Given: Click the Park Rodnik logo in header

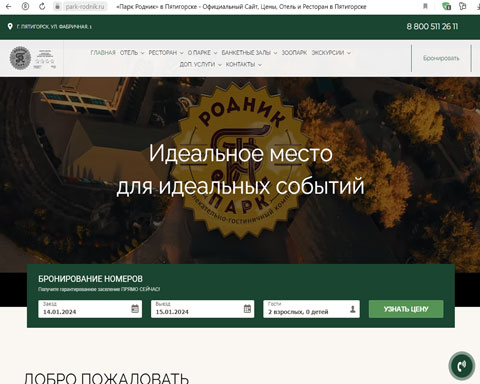Looking at the screenshot, I should point(20,58).
